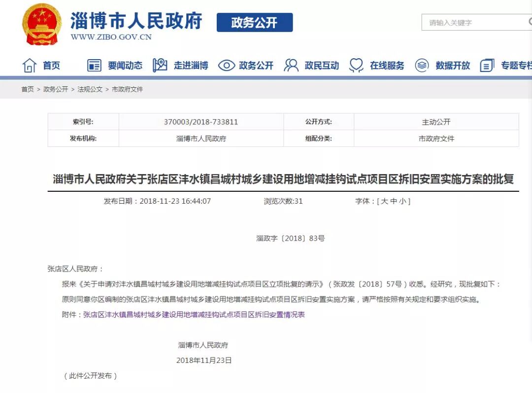The width and height of the screenshot is (532, 393).
Task: Click the blue 政务公开 banner button
Action: pos(255,22)
